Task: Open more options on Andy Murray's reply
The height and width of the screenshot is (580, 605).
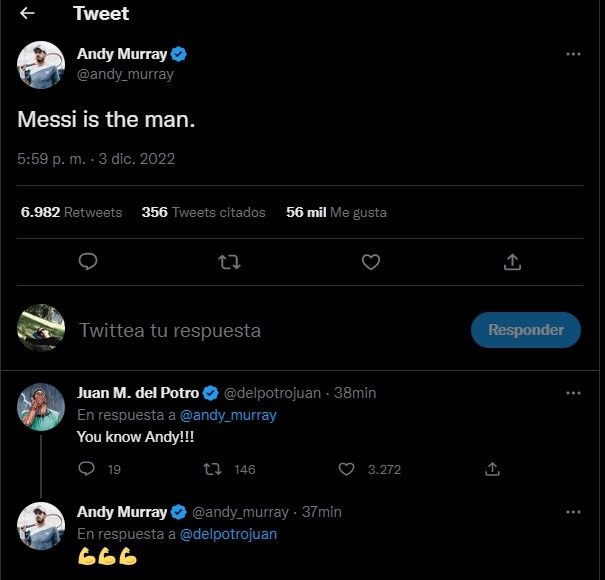Action: [x=573, y=511]
